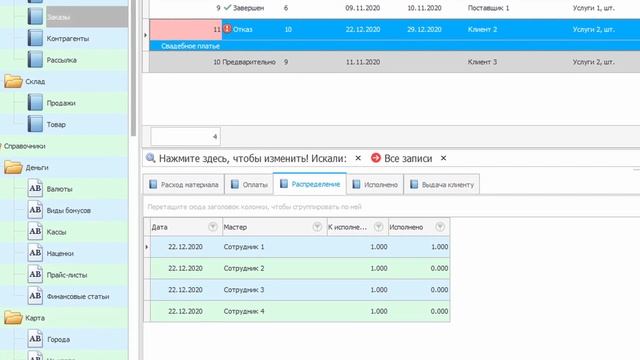Click the Поставщик 1 cell

coord(488,8)
